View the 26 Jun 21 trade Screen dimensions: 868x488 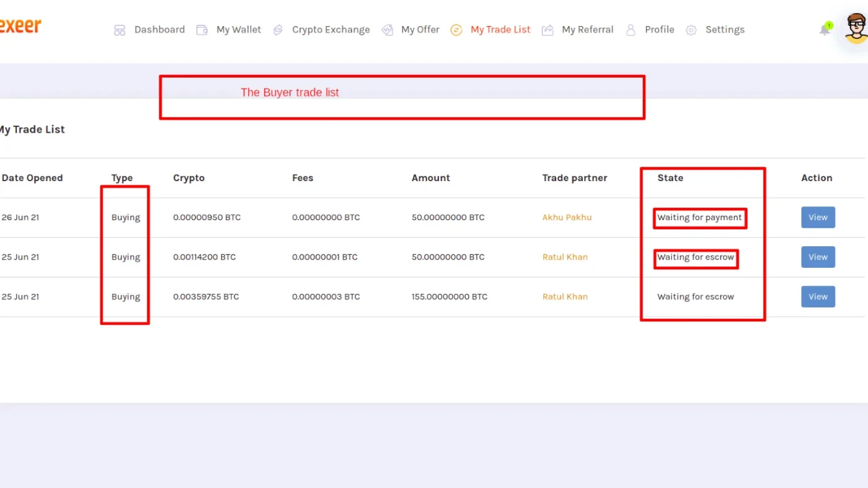pos(818,218)
